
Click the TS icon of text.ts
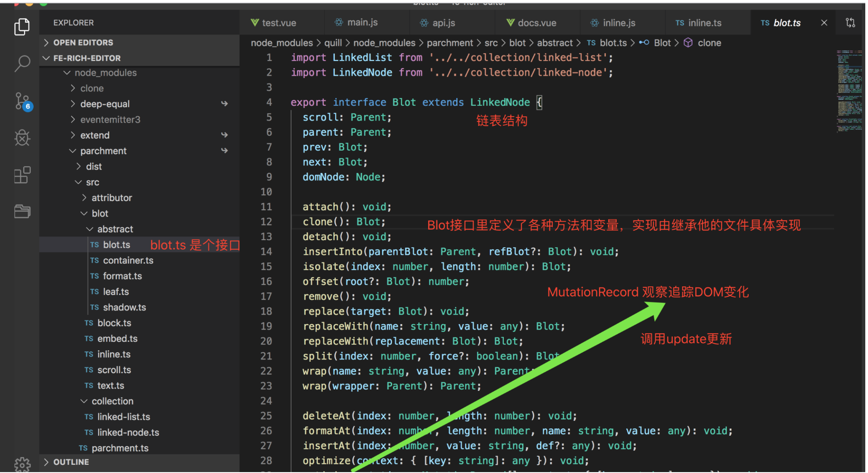click(x=89, y=386)
